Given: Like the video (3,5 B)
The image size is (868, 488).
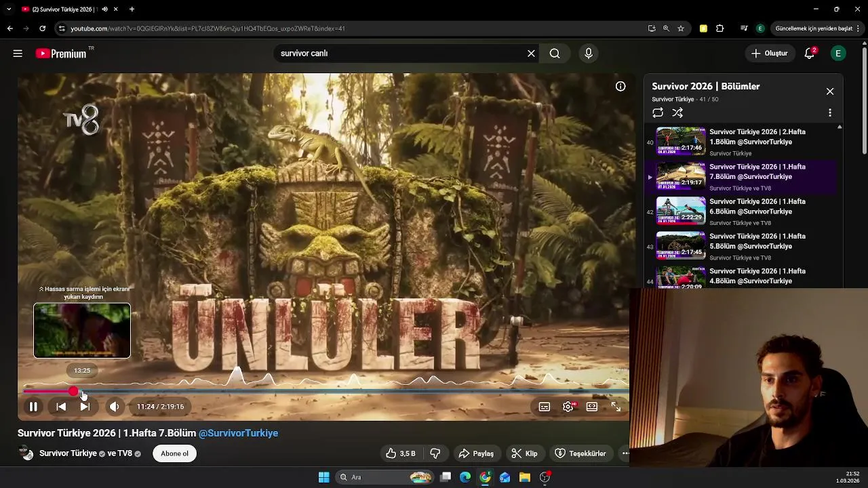Looking at the screenshot, I should [401, 453].
